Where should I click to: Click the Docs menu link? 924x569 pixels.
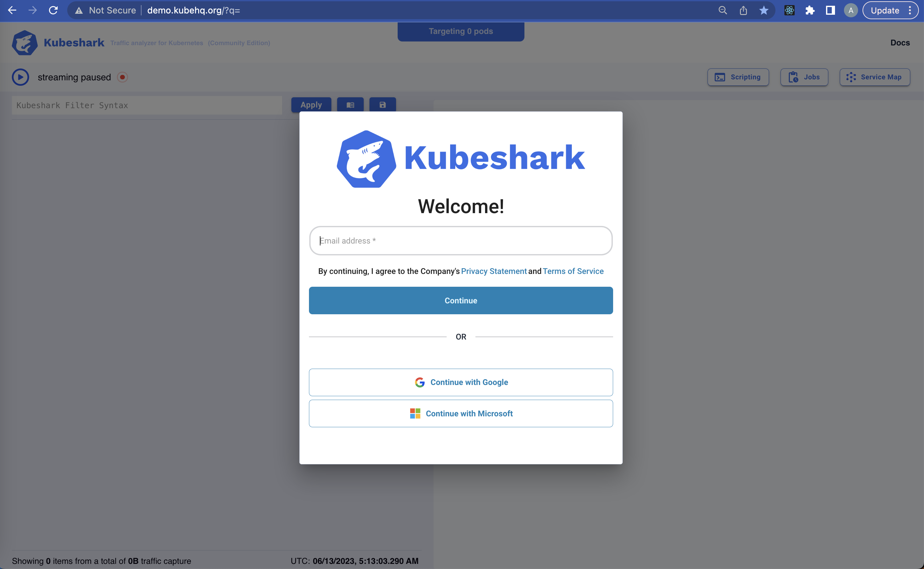point(900,42)
